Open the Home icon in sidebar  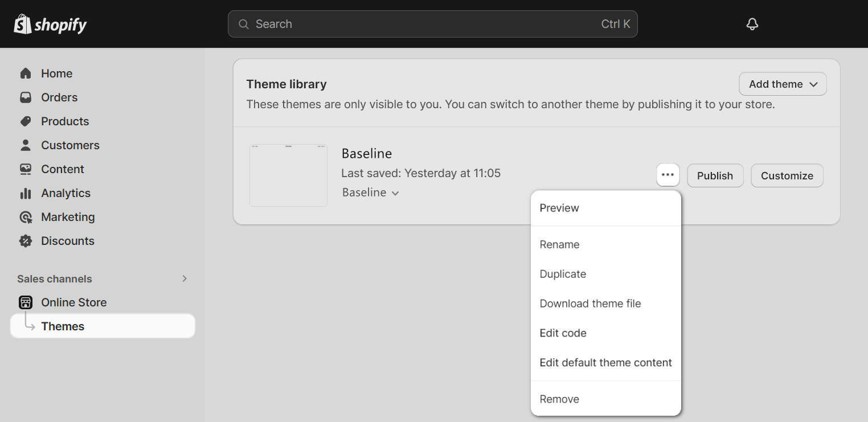[x=26, y=73]
